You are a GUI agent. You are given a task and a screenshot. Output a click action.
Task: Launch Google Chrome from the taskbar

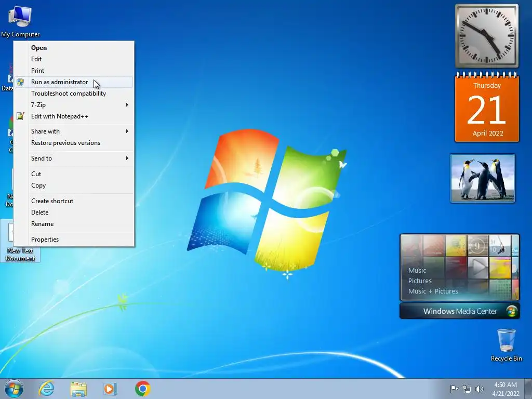pos(142,389)
